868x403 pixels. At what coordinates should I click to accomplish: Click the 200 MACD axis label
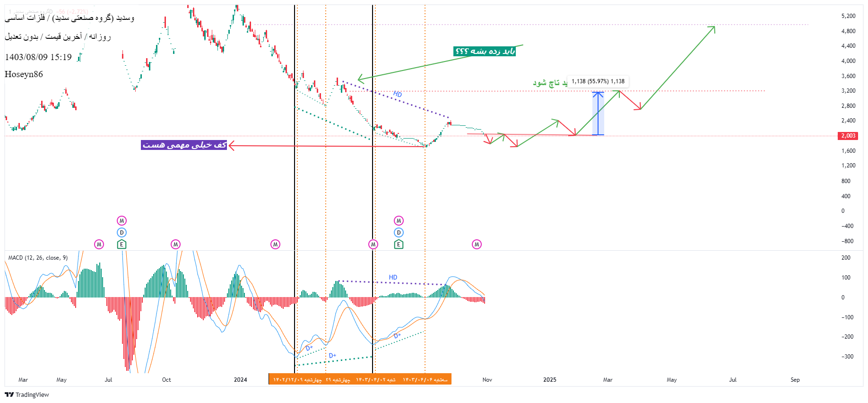tap(846, 258)
